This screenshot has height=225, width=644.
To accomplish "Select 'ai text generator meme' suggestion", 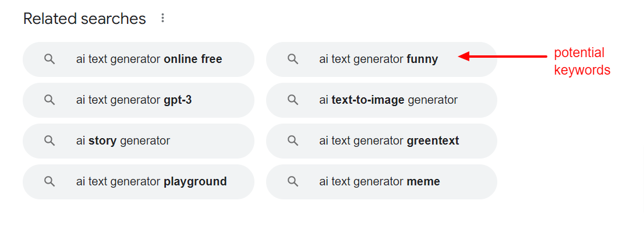I will [381, 181].
